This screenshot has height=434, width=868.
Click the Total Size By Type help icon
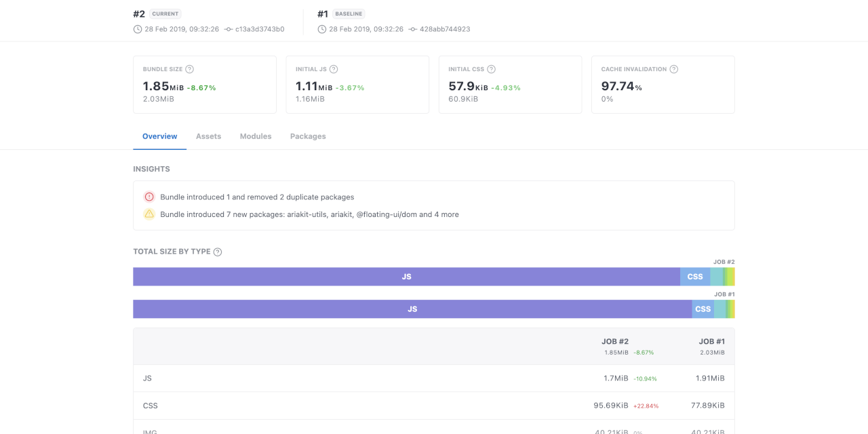pyautogui.click(x=217, y=251)
